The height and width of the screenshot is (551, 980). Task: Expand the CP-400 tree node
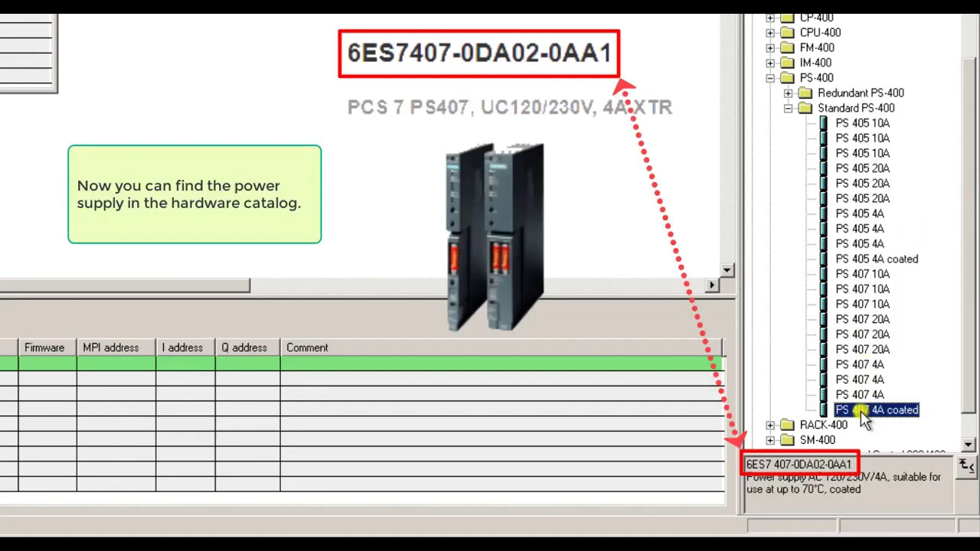(770, 18)
